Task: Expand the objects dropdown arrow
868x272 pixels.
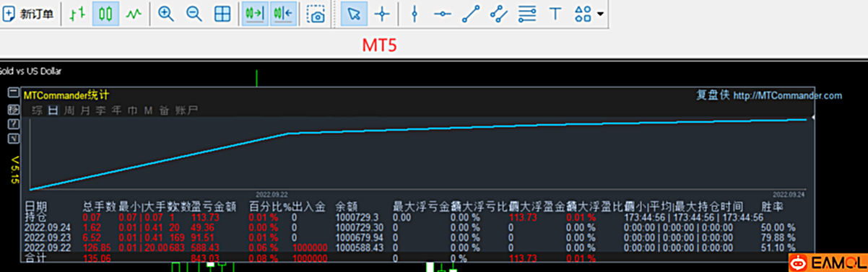Action: pyautogui.click(x=600, y=14)
